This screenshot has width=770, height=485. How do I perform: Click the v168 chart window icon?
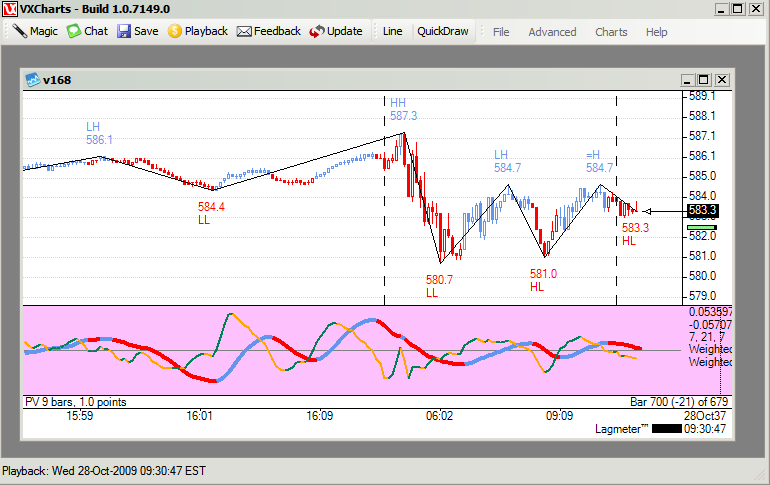tap(32, 80)
